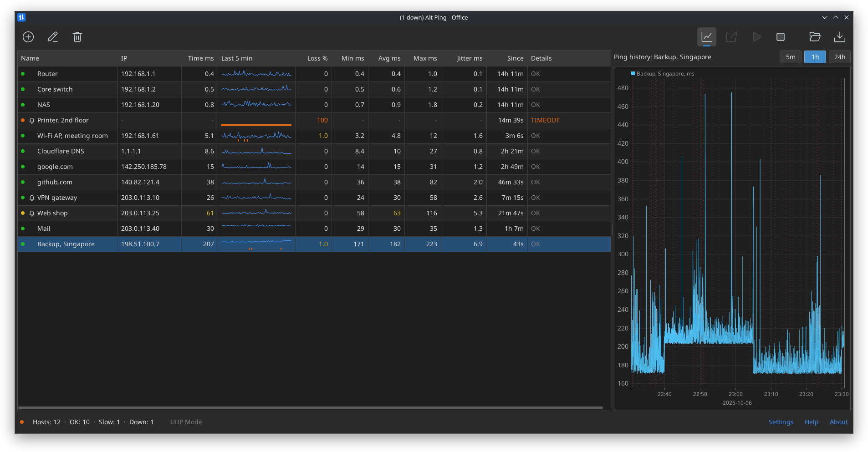Click bell icon on Web shop row
The width and height of the screenshot is (868, 452).
tap(32, 213)
